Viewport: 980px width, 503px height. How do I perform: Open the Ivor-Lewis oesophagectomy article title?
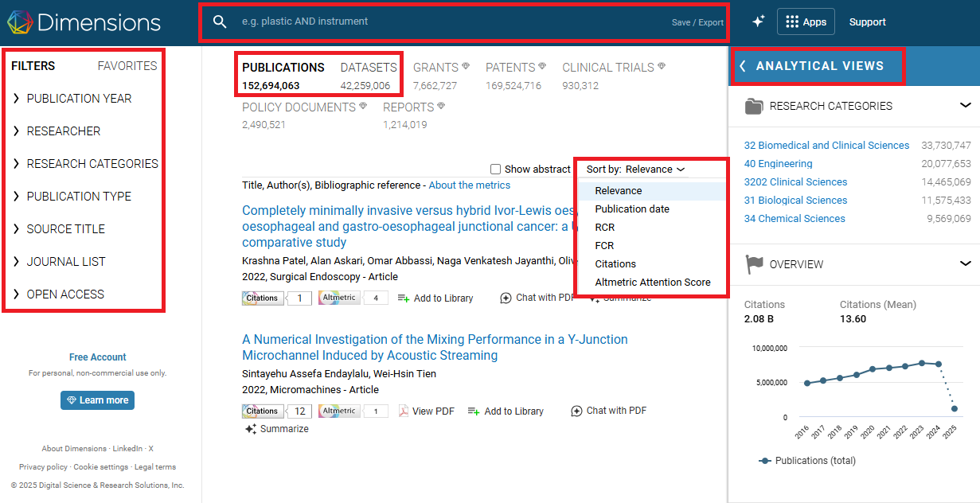point(408,227)
